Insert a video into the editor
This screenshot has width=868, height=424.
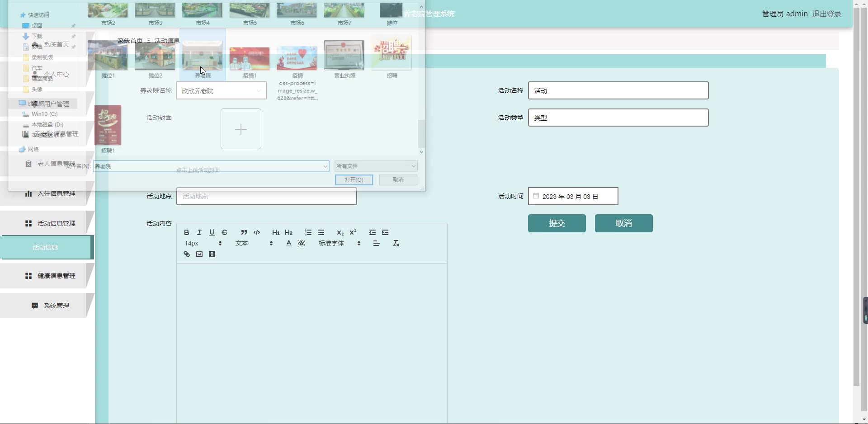pos(212,254)
